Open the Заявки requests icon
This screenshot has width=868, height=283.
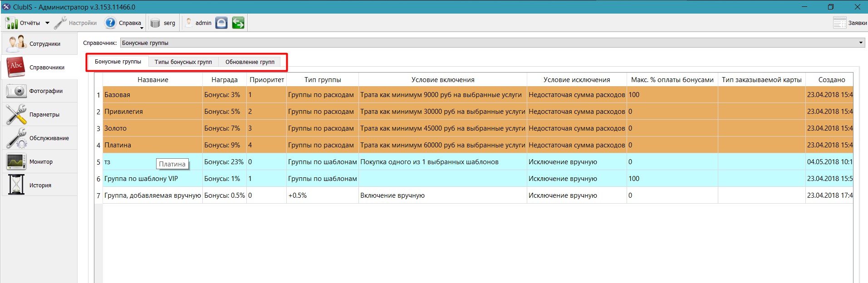click(839, 23)
